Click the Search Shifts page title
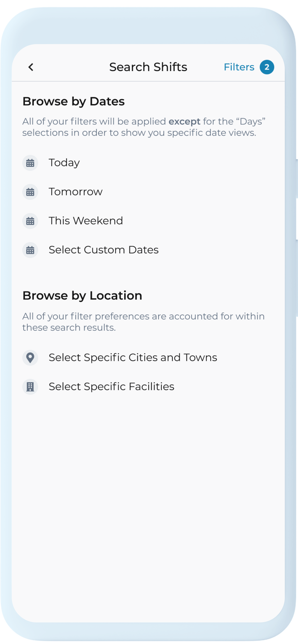The image size is (298, 644). 148,67
